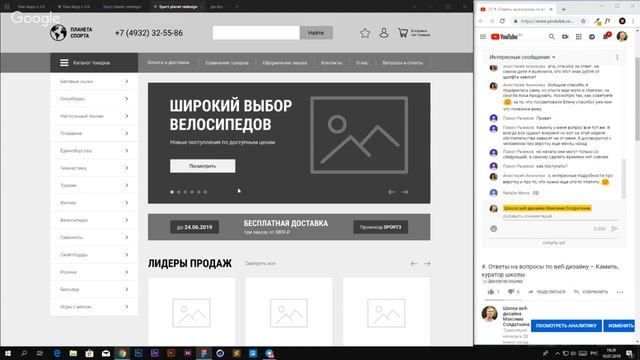The image size is (640, 360).
Task: Open YouTube guide hamburger menu
Action: point(483,37)
